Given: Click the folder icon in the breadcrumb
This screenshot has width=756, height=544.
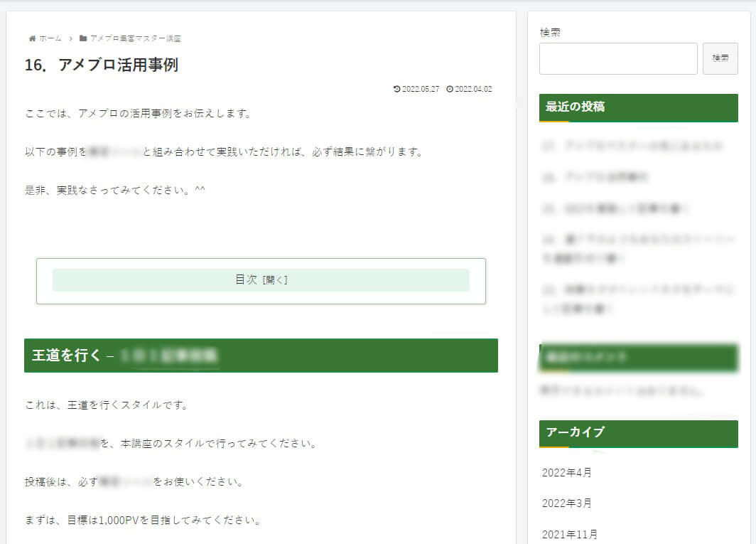Looking at the screenshot, I should click(83, 38).
